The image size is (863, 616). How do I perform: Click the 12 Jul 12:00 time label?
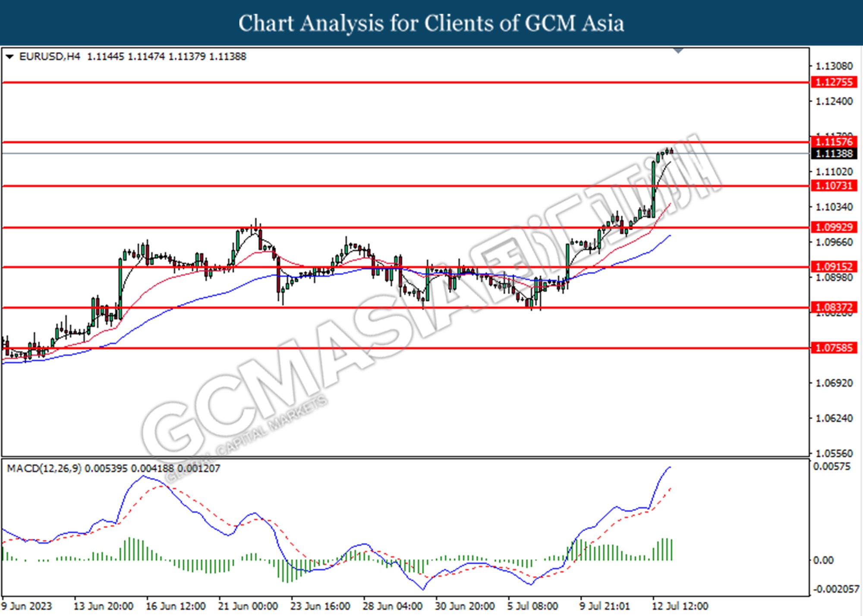(680, 606)
